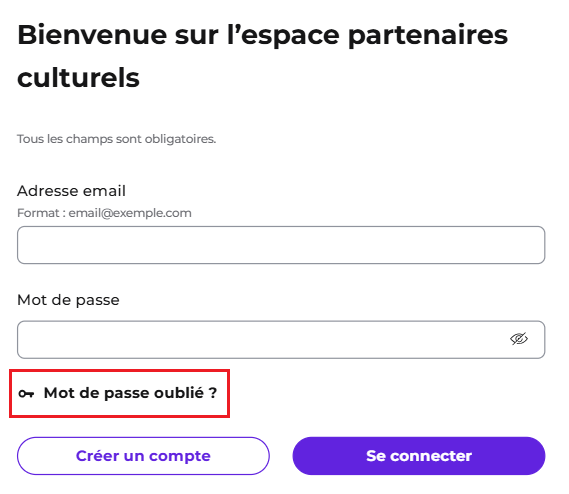Image resolution: width=569 pixels, height=494 pixels.
Task: Start account creation via the outlined purple button
Action: [x=143, y=456]
